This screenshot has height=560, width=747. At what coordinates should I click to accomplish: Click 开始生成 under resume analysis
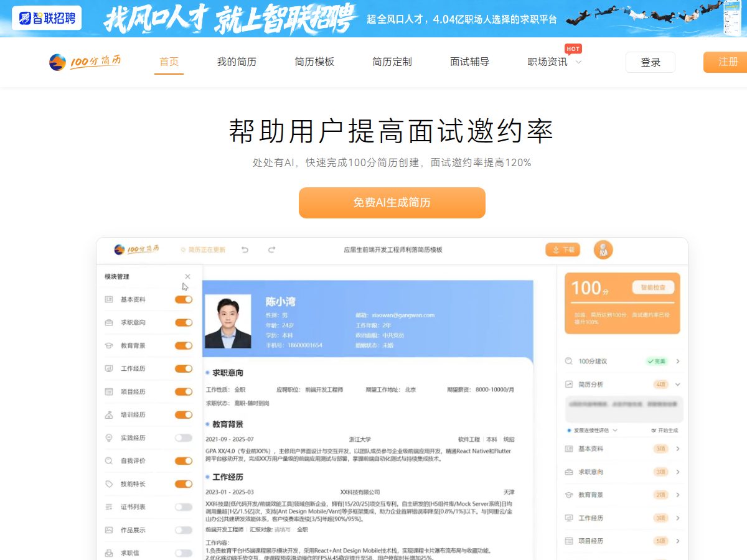(664, 430)
